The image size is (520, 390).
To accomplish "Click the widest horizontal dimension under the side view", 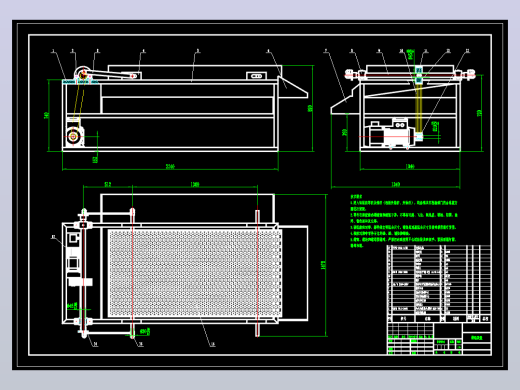I will click(395, 185).
